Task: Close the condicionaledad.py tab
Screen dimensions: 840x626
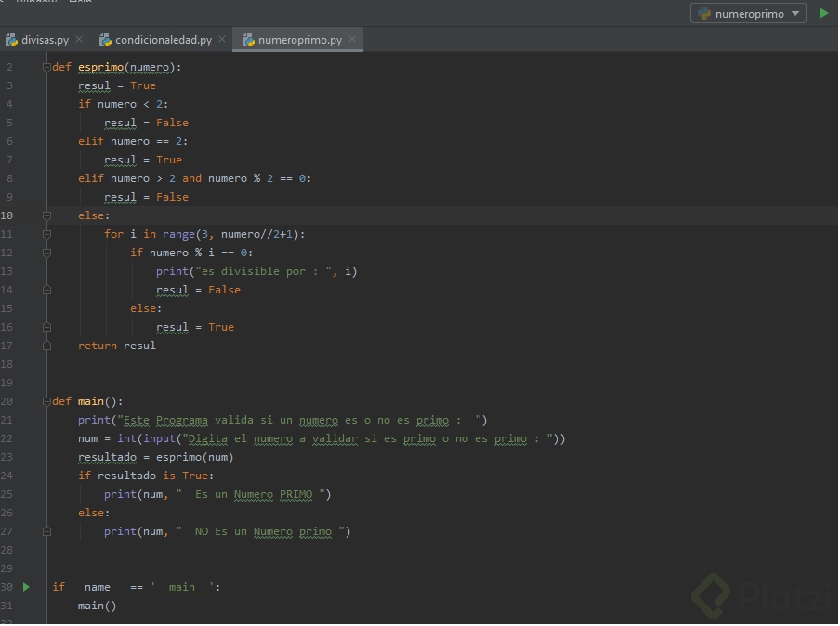Action: [x=222, y=39]
